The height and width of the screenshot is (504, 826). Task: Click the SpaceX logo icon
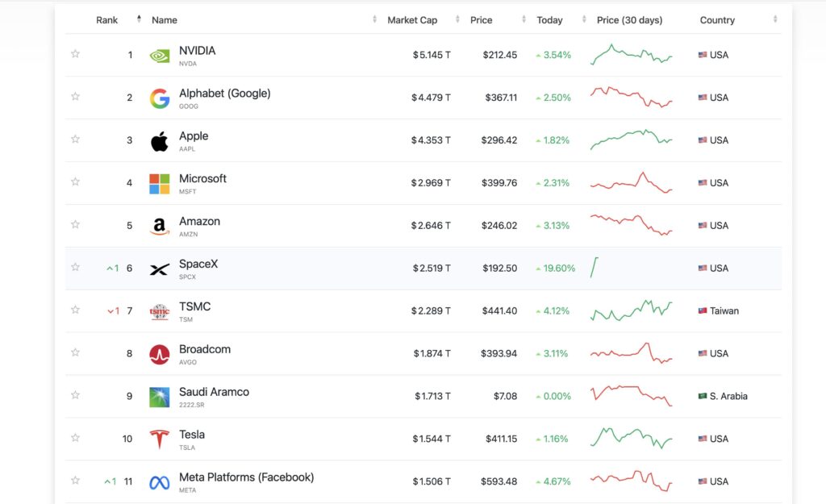tap(159, 269)
